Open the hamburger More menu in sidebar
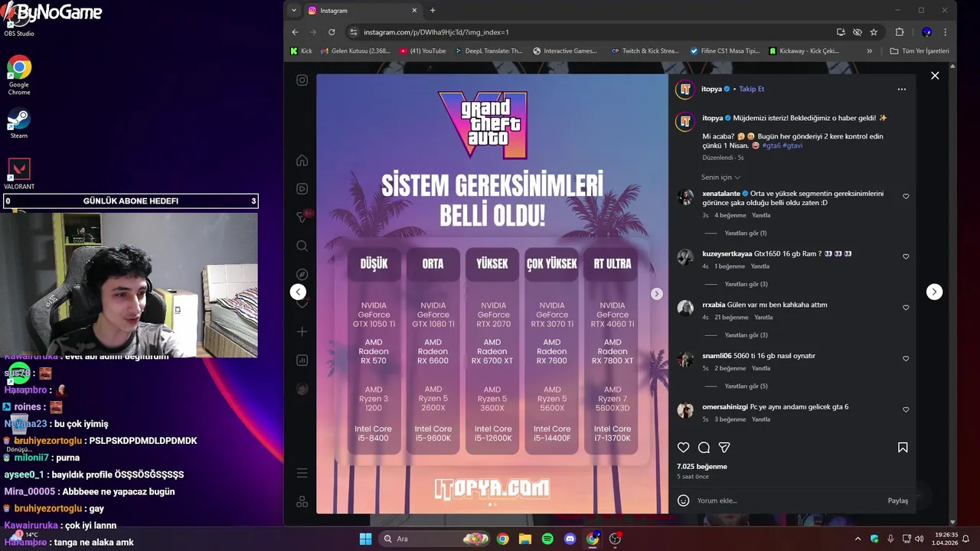Viewport: 980px width, 551px height. (x=302, y=473)
